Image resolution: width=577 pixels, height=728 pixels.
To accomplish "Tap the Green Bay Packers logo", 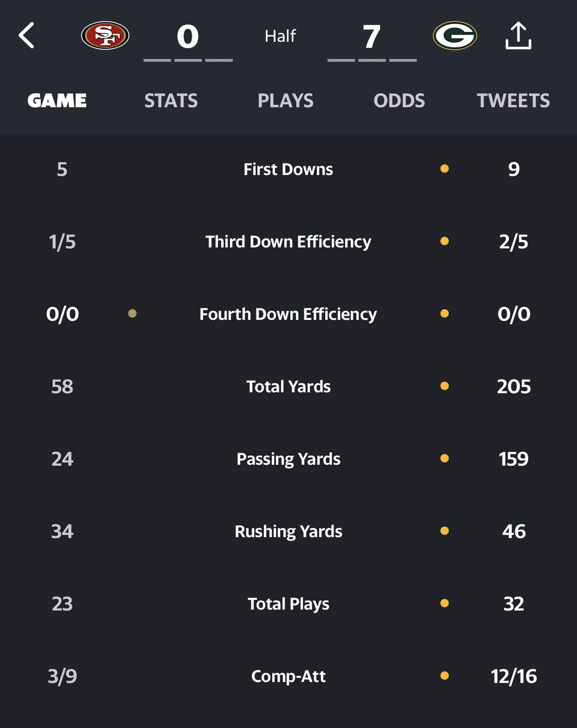I will [455, 36].
